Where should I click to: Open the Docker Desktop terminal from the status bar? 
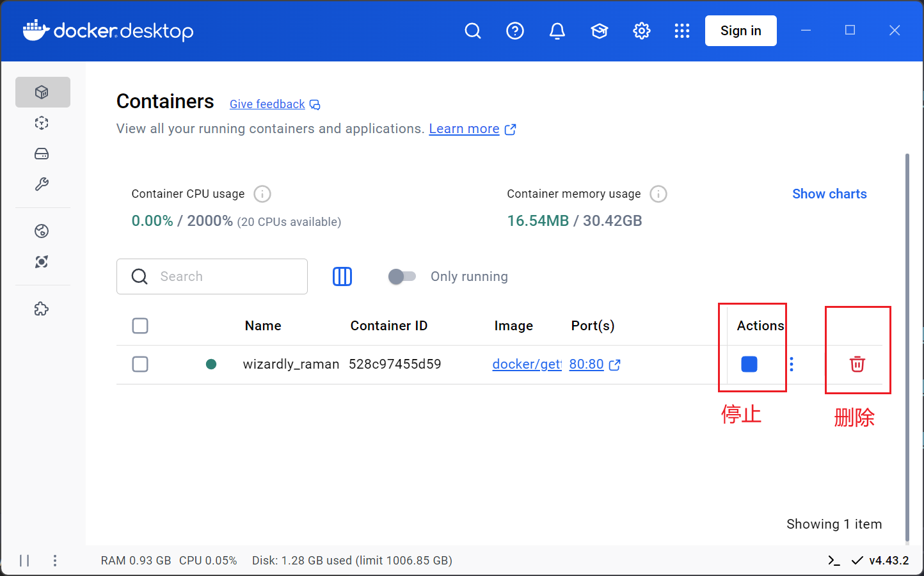tap(834, 560)
